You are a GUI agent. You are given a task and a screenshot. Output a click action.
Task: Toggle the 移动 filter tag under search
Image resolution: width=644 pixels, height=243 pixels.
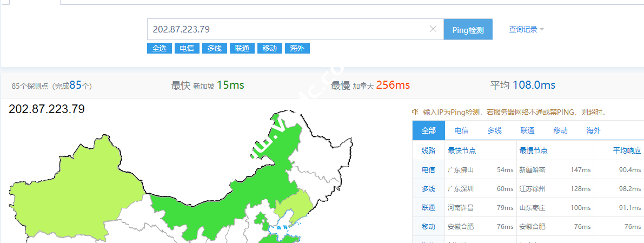coord(269,48)
